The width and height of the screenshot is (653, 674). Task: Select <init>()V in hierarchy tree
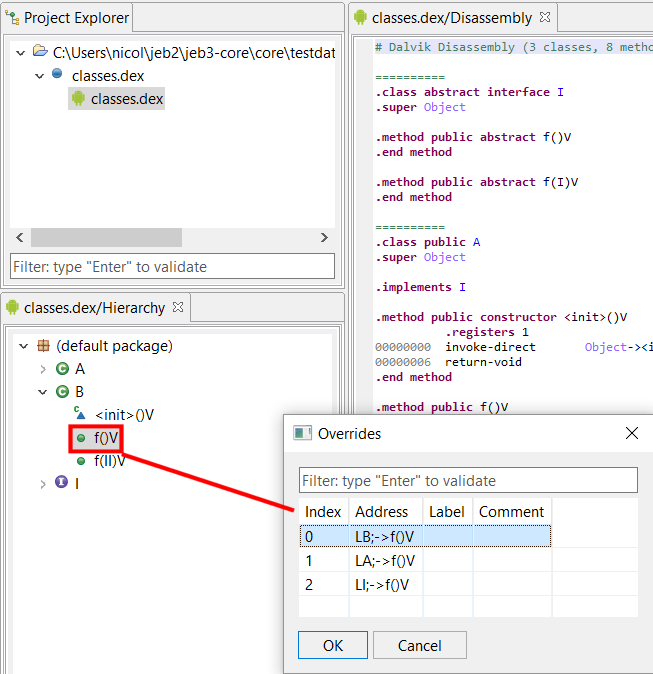[x=124, y=415]
